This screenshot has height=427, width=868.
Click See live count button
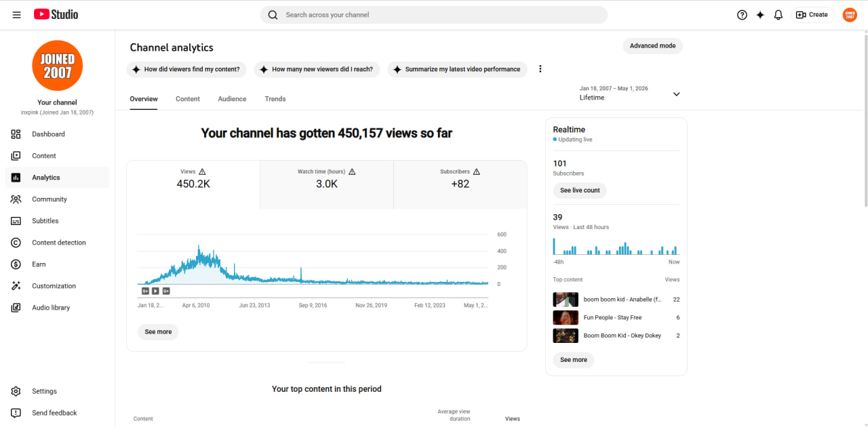pos(580,190)
